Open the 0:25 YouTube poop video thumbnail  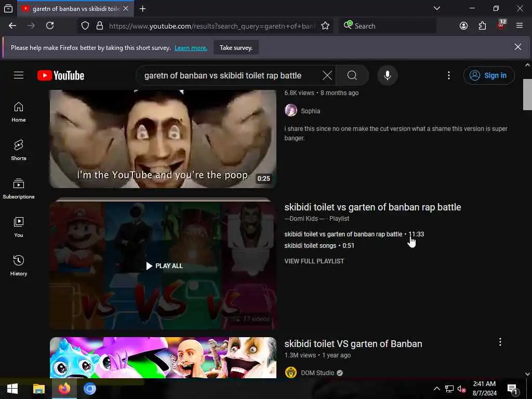pos(163,139)
